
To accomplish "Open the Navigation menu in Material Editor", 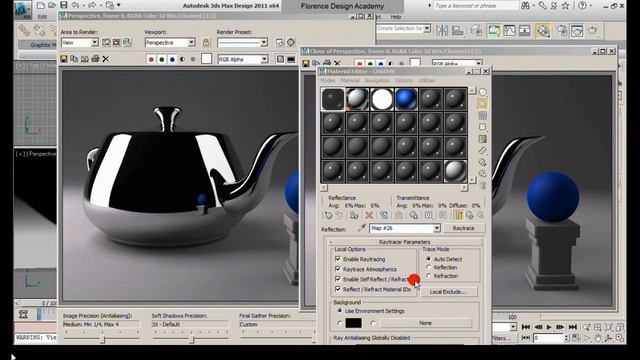I will click(x=377, y=80).
